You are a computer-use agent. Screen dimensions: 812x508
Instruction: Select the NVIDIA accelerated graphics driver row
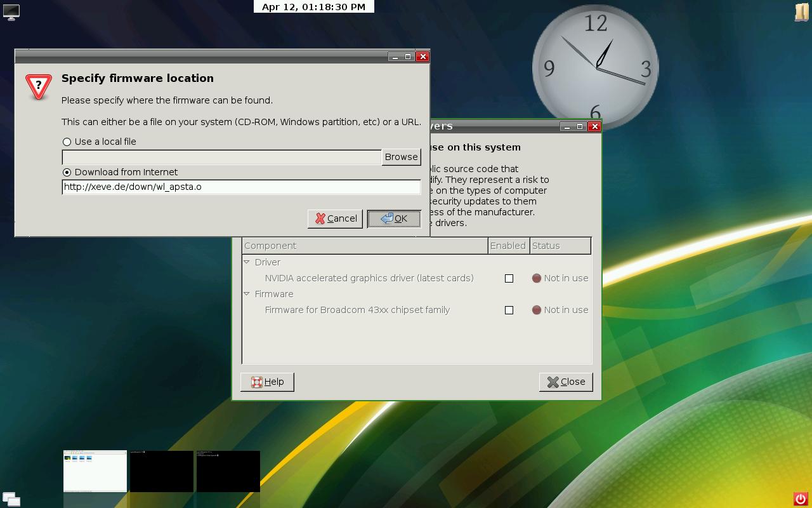(x=417, y=278)
